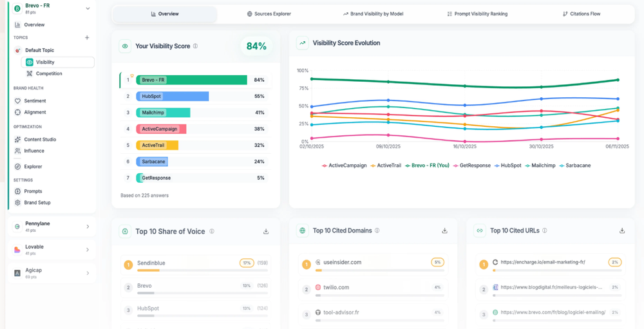
Task: Click Top 10 Share of Voice info icon
Action: pyautogui.click(x=211, y=231)
